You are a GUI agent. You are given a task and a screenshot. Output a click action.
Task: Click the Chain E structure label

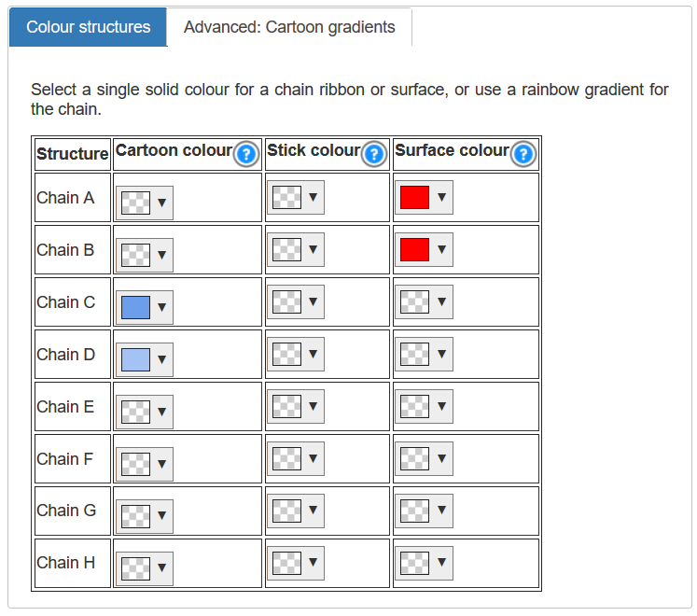(65, 407)
